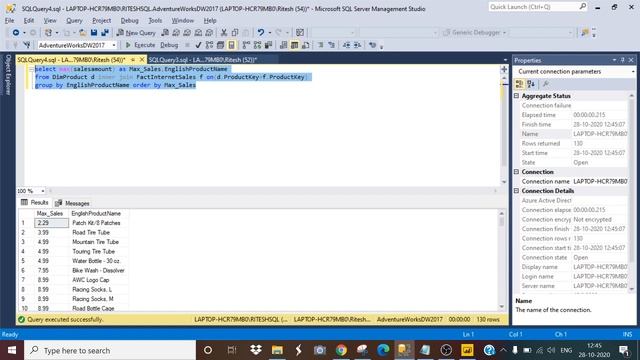Click the Open File folder icon
The height and width of the screenshot is (360, 640).
tap(82, 33)
